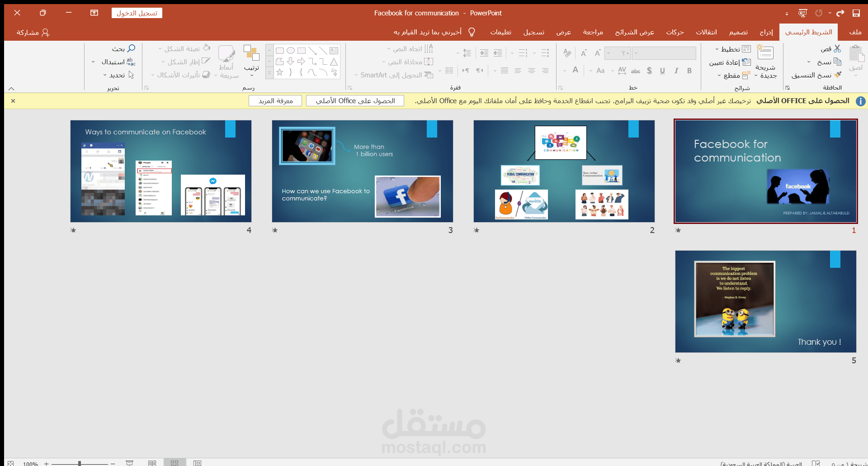
Task: Select the oval shape in the gallery
Action: (x=291, y=51)
